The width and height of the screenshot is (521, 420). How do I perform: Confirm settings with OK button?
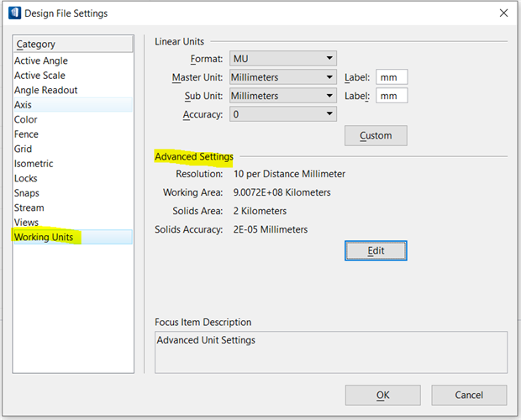[x=383, y=395]
